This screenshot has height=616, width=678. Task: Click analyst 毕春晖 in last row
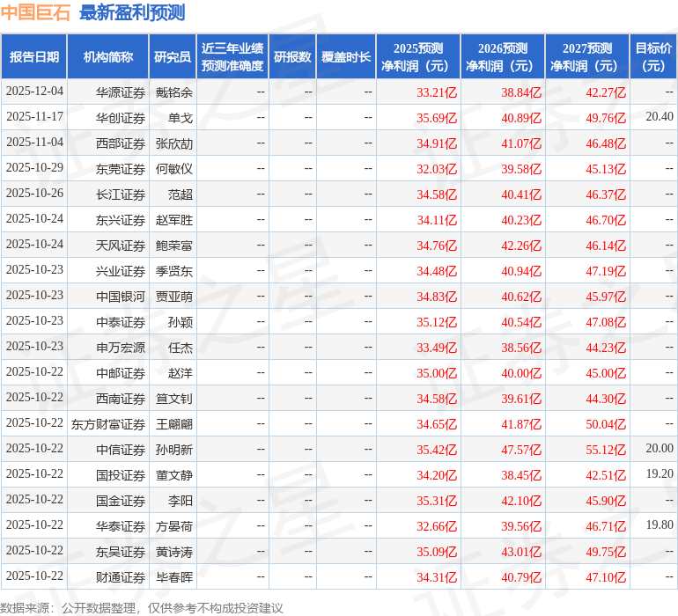click(x=173, y=577)
